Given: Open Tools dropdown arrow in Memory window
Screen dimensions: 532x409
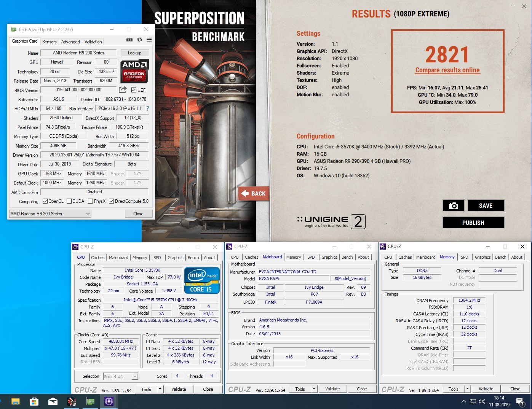Looking at the screenshot, I should point(467,389).
